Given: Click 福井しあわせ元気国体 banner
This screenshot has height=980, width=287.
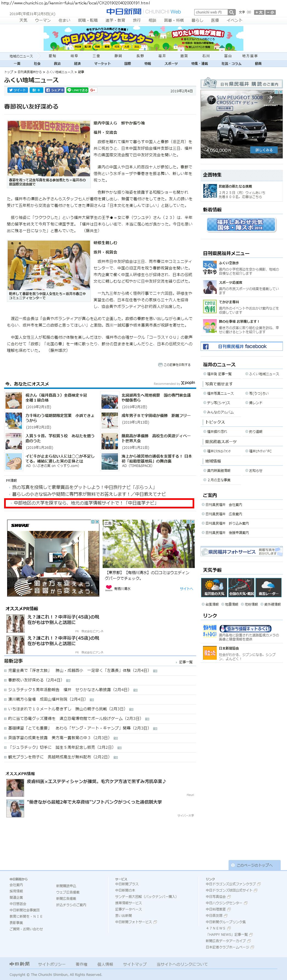Looking at the screenshot, I should click(x=241, y=224).
